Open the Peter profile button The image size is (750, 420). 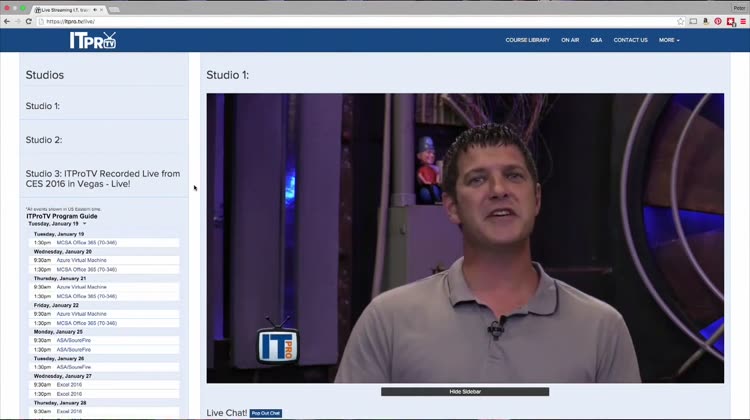coord(739,8)
